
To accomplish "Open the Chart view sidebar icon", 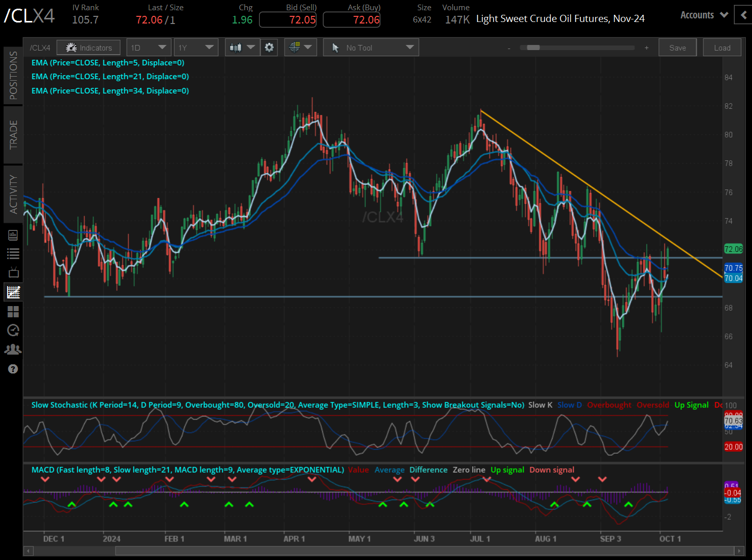I will click(13, 292).
